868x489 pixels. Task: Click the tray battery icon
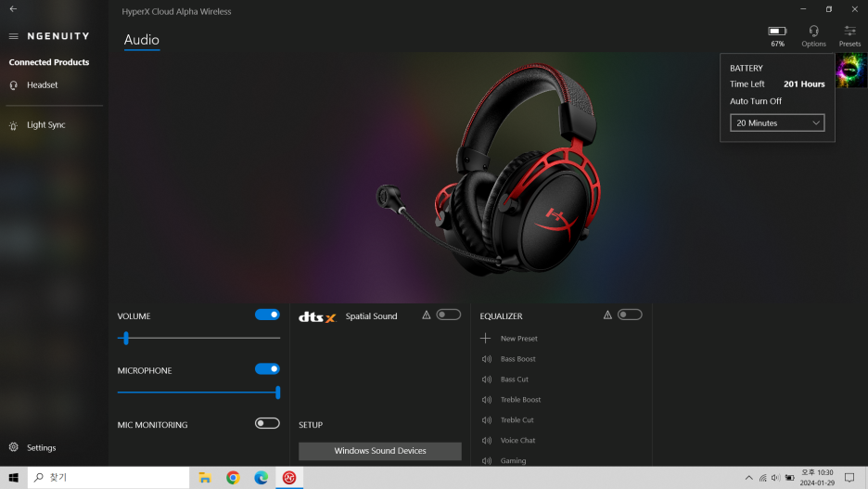[789, 478]
